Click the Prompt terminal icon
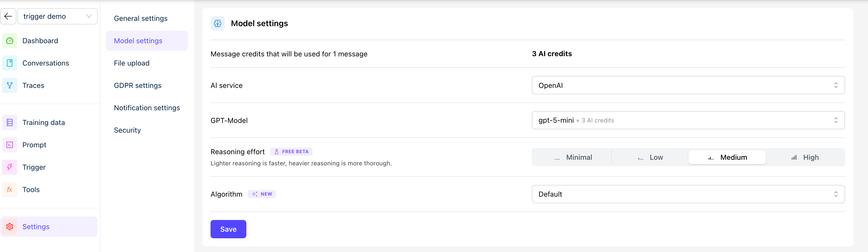 click(x=10, y=145)
